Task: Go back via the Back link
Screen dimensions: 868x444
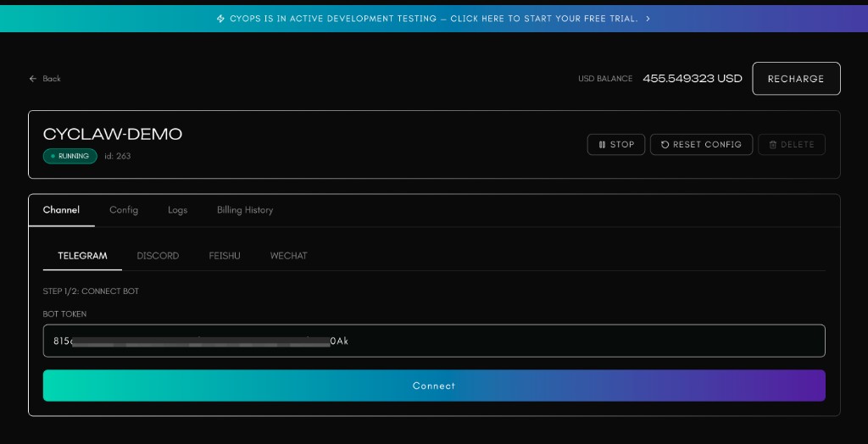Action: [x=45, y=79]
